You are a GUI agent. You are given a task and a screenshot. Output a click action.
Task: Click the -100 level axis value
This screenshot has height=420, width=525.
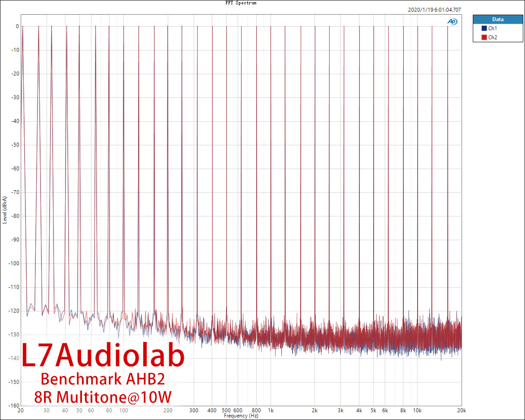pos(14,263)
